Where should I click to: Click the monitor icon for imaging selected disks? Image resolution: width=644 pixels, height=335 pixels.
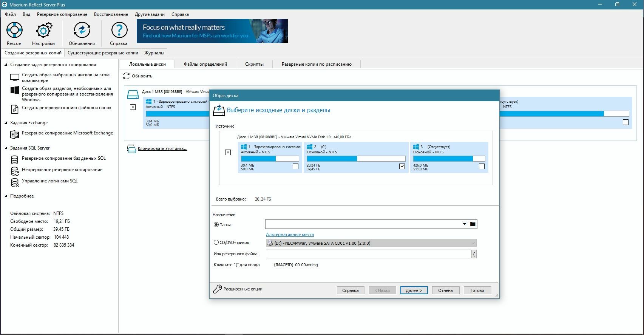tap(14, 77)
